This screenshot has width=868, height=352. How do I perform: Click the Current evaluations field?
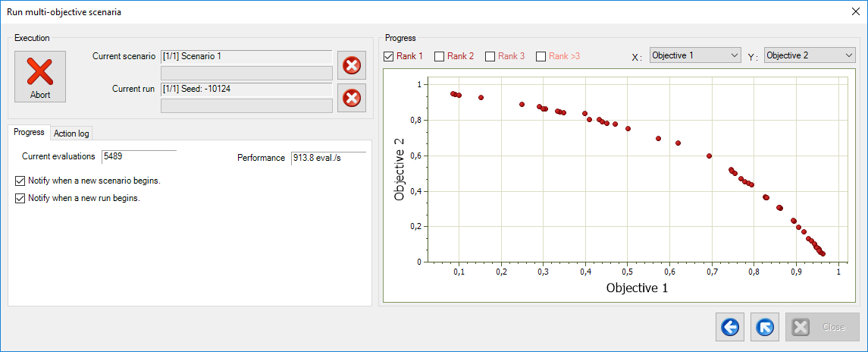pos(139,157)
